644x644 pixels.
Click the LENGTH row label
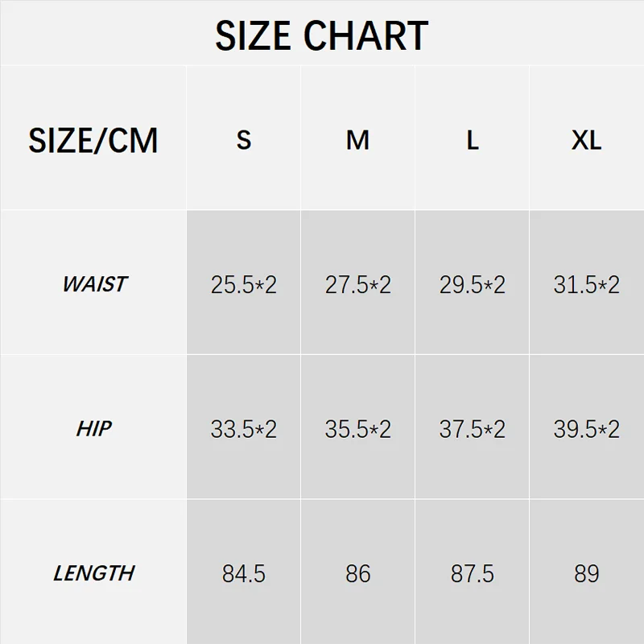click(x=94, y=573)
